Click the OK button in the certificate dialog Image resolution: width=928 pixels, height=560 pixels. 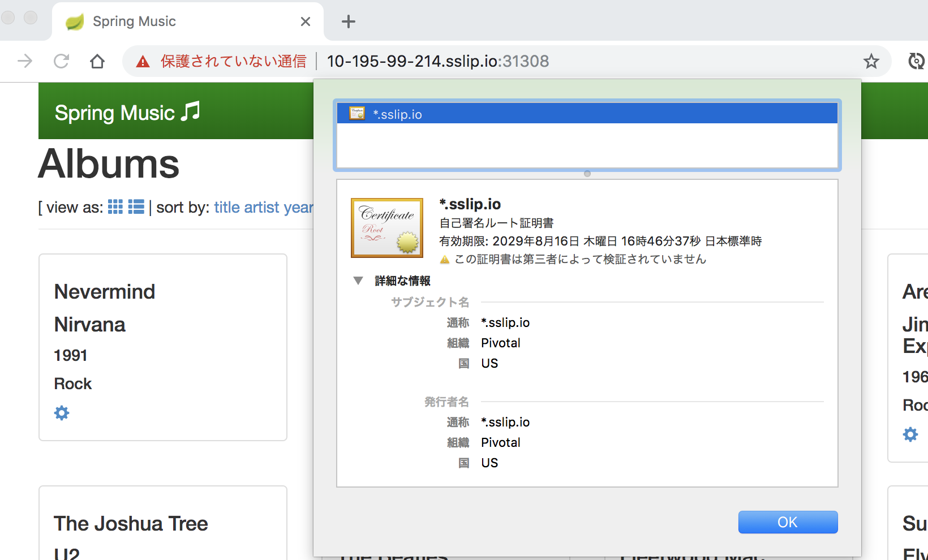[788, 522]
